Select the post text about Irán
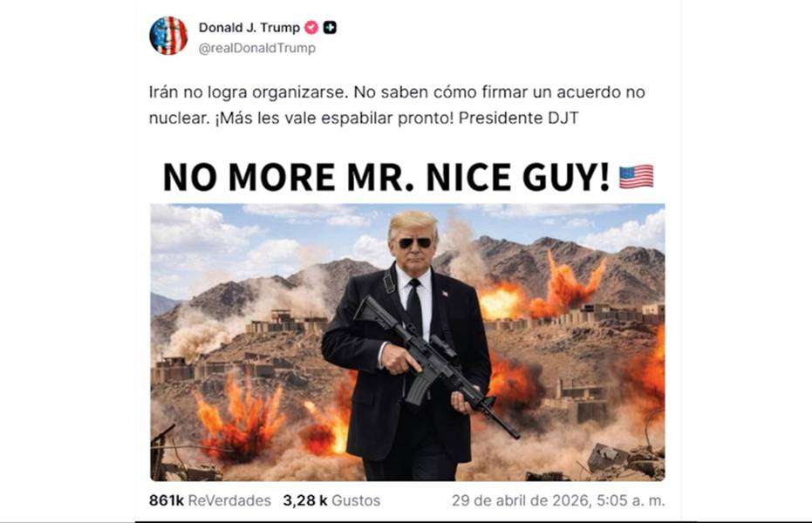812x523 pixels. 397,105
